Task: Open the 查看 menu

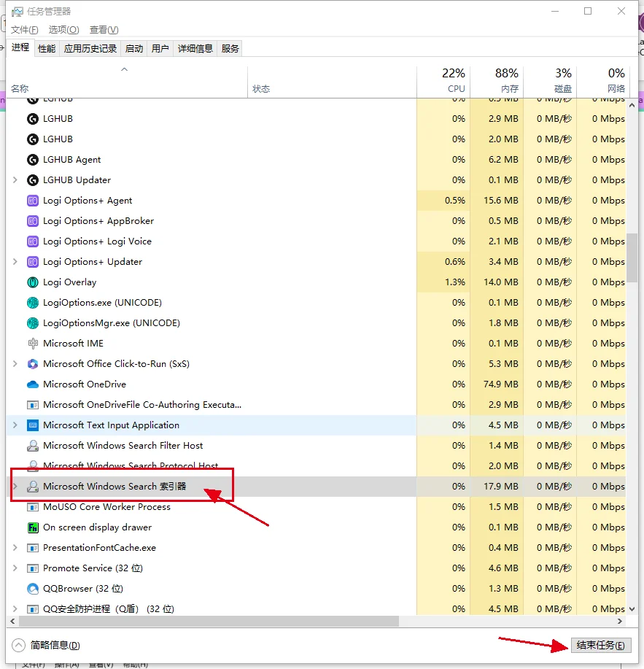Action: [103, 30]
